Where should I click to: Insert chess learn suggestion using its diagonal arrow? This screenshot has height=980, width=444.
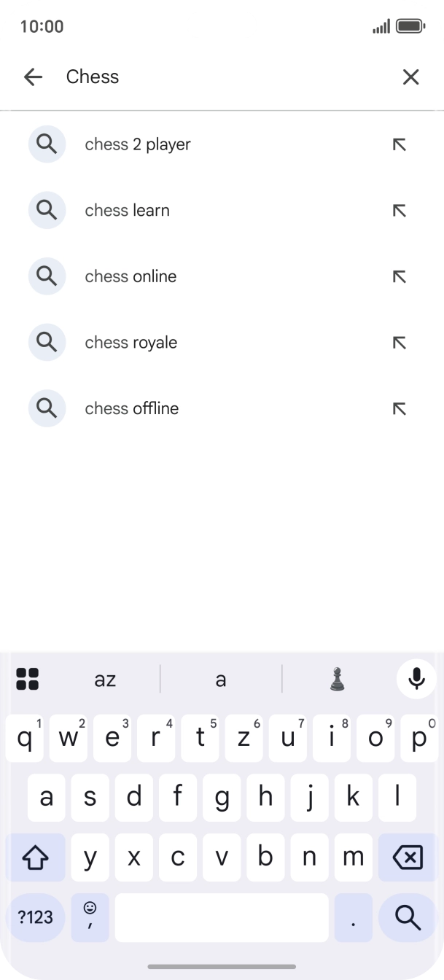(399, 210)
